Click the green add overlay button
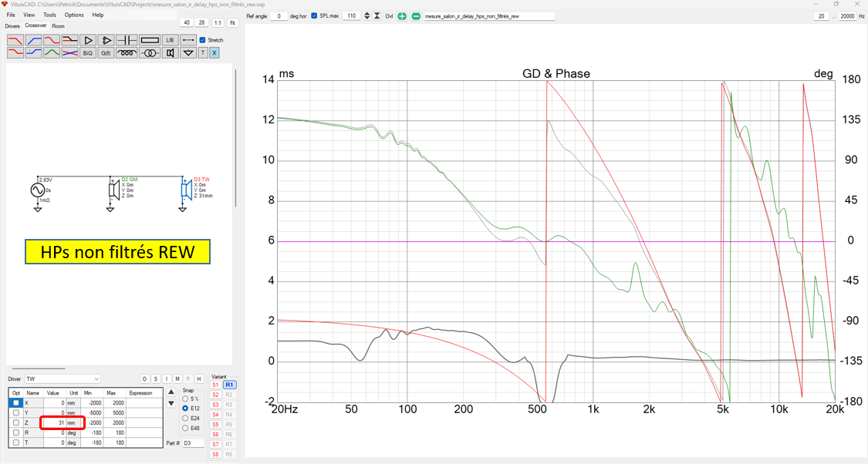This screenshot has height=464, width=868. tap(402, 16)
